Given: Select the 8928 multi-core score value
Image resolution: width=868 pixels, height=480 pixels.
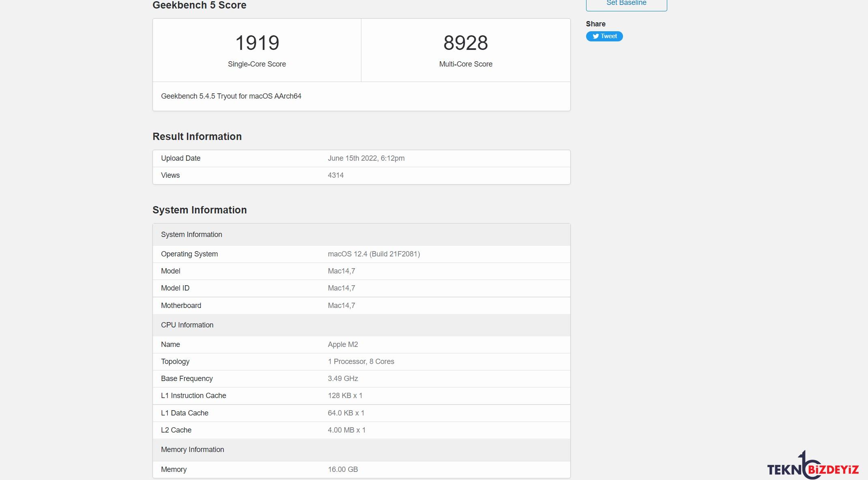Looking at the screenshot, I should tap(466, 43).
